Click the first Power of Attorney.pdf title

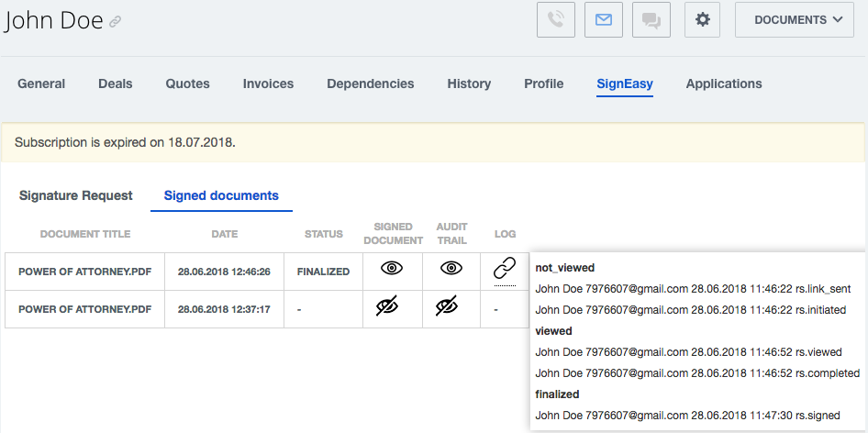click(x=85, y=272)
